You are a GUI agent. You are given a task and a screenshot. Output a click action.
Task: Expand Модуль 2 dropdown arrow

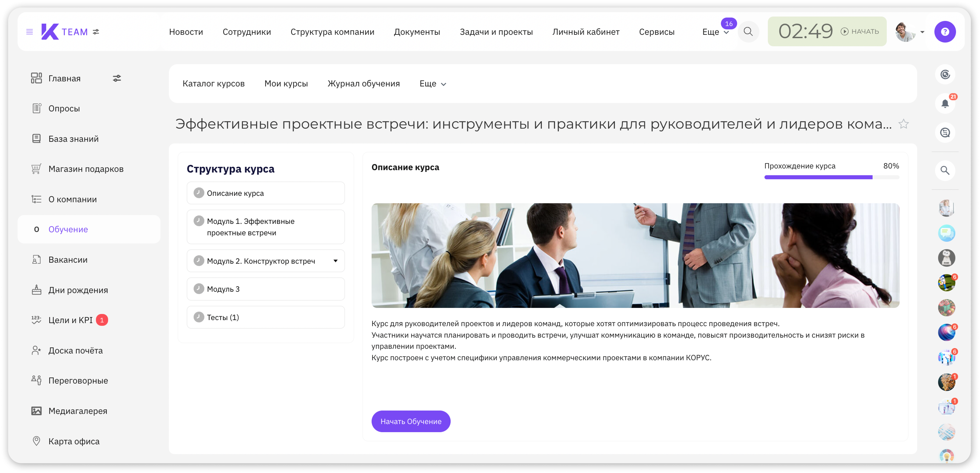tap(336, 261)
